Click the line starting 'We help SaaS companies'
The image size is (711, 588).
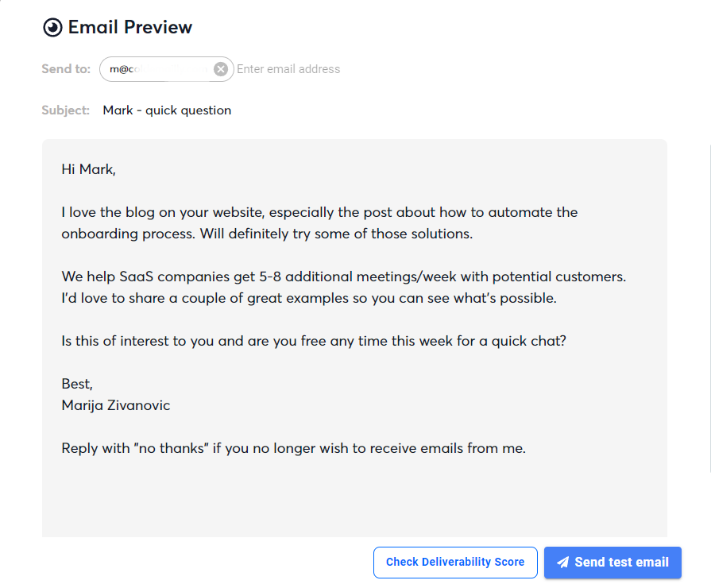tap(343, 277)
